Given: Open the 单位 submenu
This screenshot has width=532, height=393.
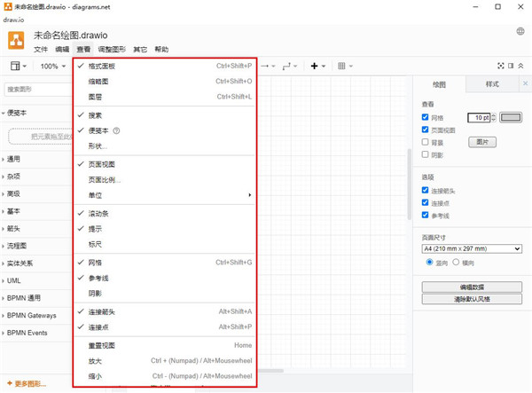Looking at the screenshot, I should click(165, 195).
